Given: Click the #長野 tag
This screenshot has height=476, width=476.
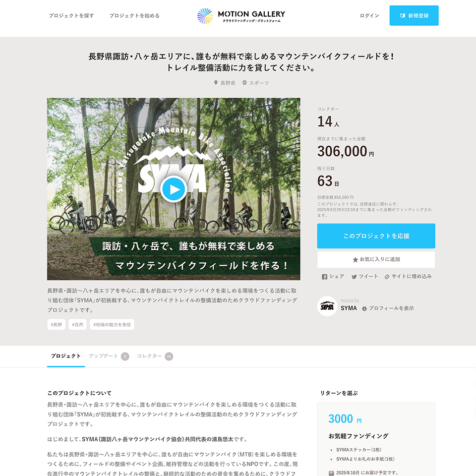Looking at the screenshot, I should [56, 324].
